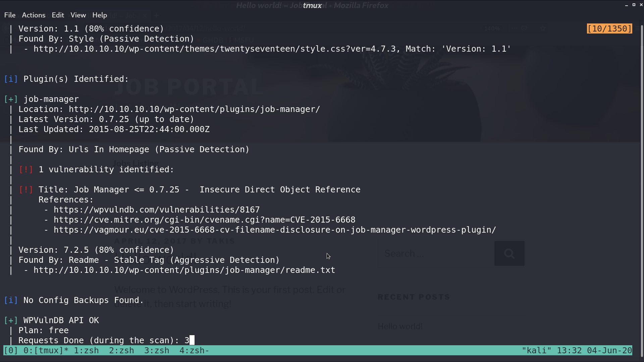Click the 'Latest Version: 0.7.25 (up to date)' line
Screen dimensions: 644x362
click(106, 119)
